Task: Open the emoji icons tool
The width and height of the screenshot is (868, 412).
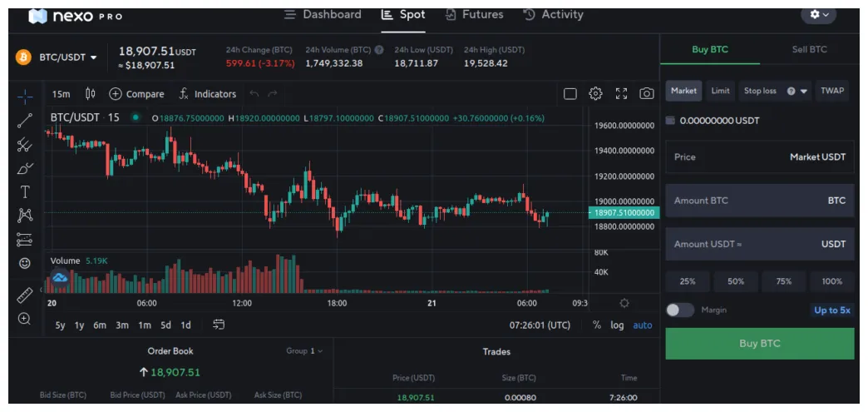Action: coord(25,263)
